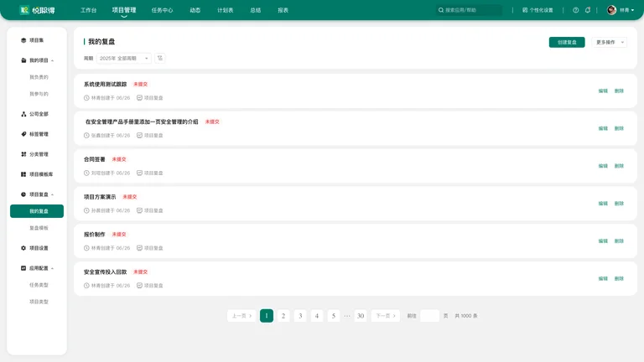Open the 计划表 top tab

tap(225, 10)
